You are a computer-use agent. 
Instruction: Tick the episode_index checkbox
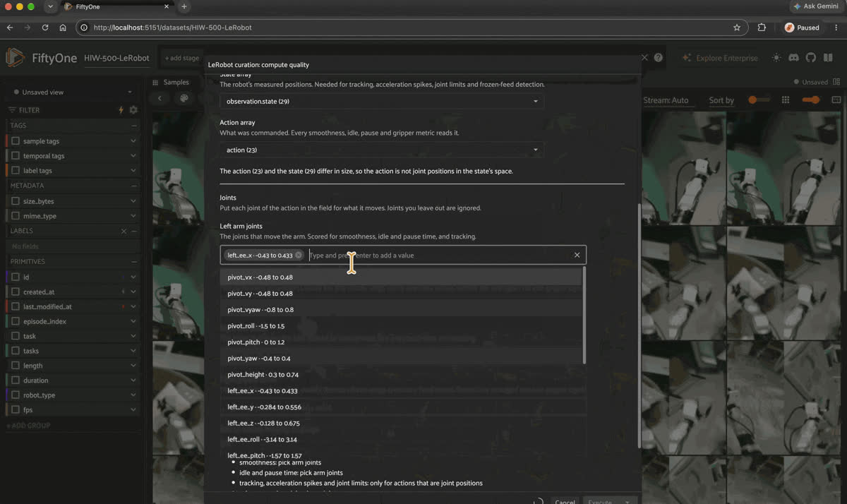(x=16, y=322)
